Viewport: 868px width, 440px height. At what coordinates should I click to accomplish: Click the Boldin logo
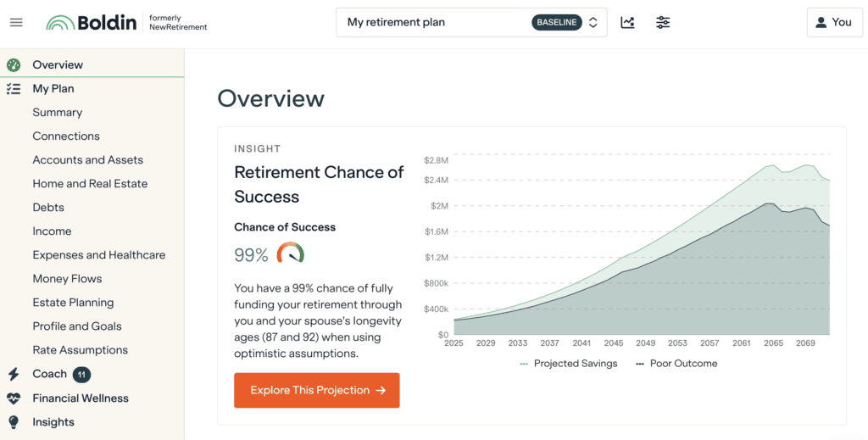[92, 23]
